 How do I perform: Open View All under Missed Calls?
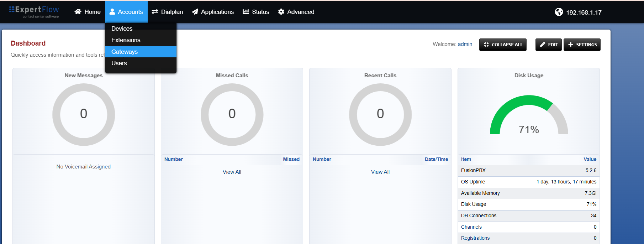[232, 172]
